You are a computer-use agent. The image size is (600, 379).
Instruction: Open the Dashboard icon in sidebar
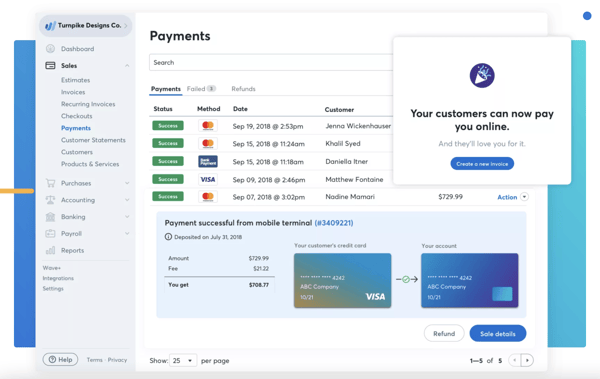(x=50, y=49)
